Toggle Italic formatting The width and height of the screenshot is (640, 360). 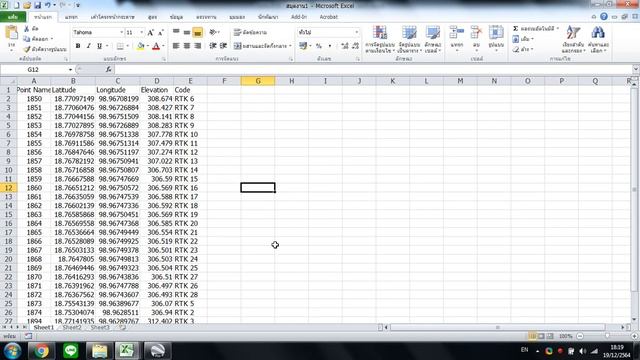[88, 46]
